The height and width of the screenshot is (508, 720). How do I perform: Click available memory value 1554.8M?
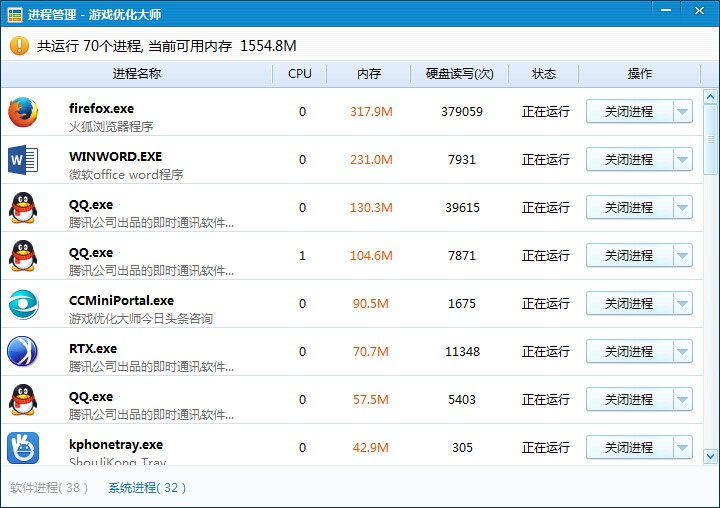coord(268,45)
